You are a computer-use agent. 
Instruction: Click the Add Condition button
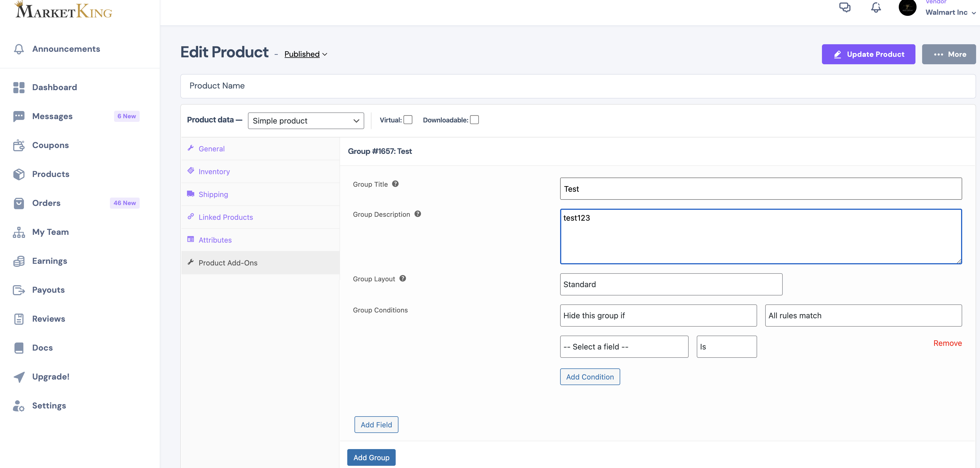590,377
